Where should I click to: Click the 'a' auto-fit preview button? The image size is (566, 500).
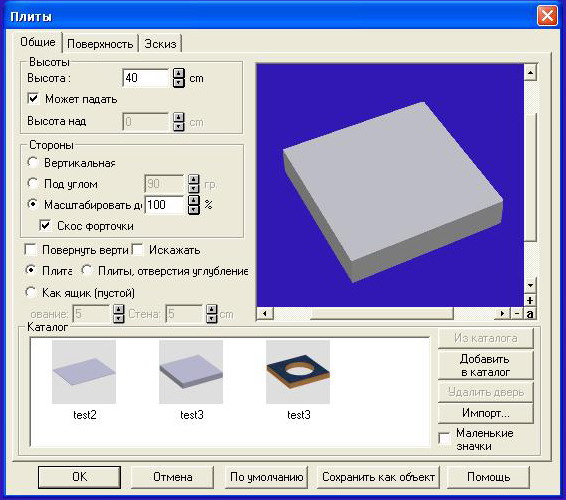(530, 314)
